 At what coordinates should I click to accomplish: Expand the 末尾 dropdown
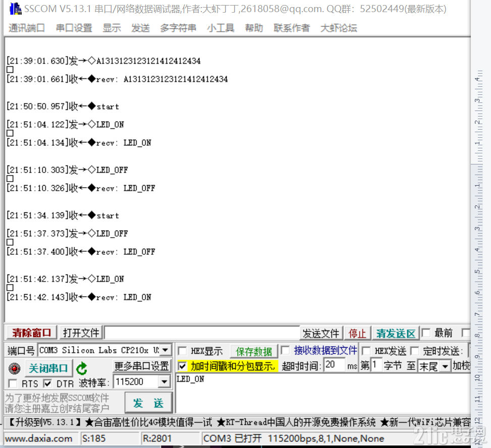pos(445,366)
